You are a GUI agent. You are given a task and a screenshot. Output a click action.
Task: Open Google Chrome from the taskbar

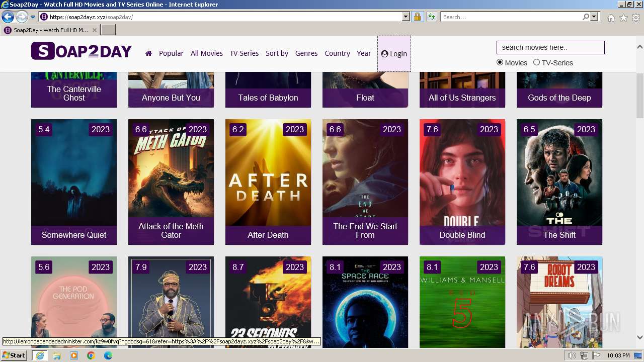point(91,355)
